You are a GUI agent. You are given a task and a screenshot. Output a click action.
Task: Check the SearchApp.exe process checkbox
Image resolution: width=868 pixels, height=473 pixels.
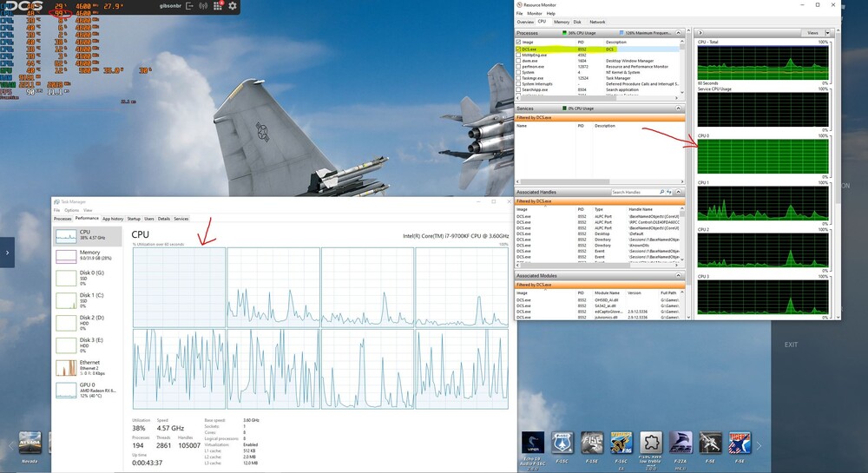tap(519, 89)
